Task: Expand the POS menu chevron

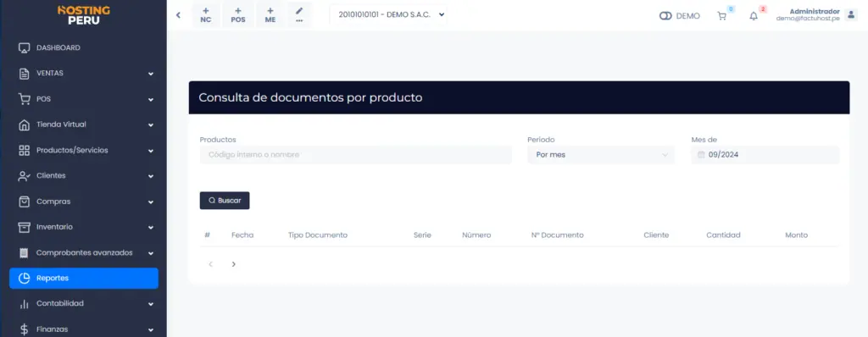Action: (151, 100)
